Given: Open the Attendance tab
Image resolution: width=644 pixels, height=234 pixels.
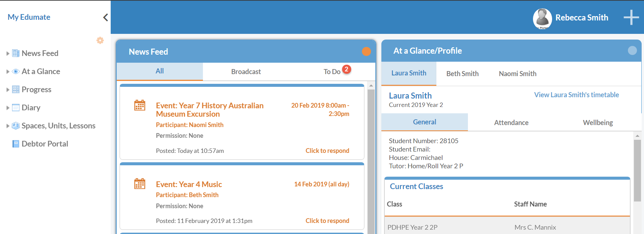Looking at the screenshot, I should 511,123.
